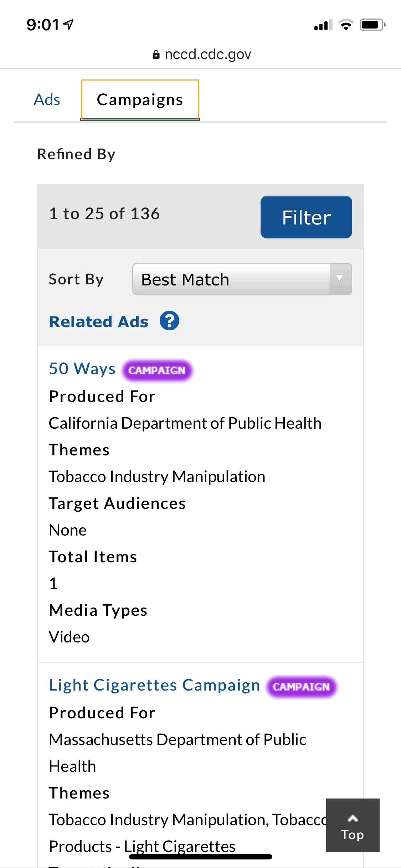Open the 50 Ways campaign link

pyautogui.click(x=82, y=368)
